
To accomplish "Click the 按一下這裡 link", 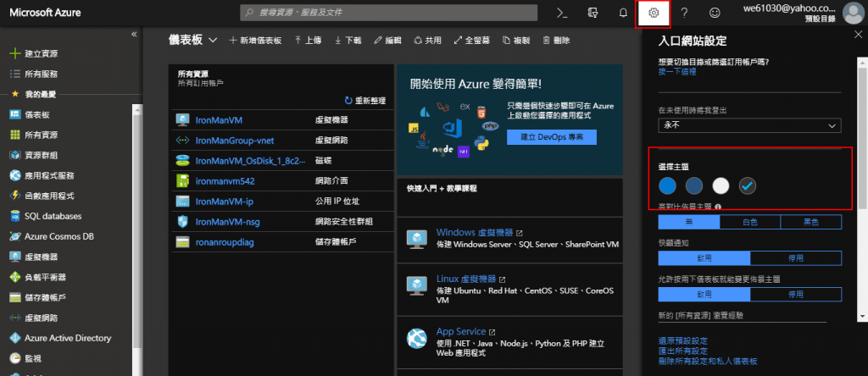I will point(677,71).
